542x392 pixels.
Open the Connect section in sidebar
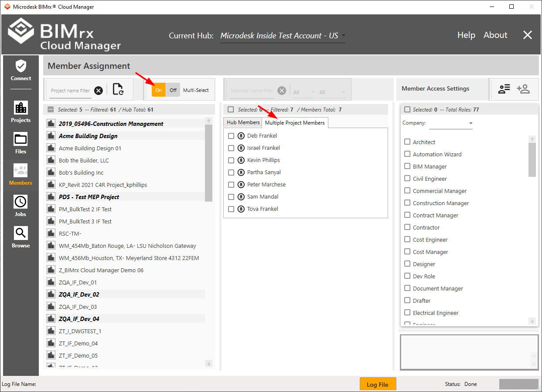point(20,71)
